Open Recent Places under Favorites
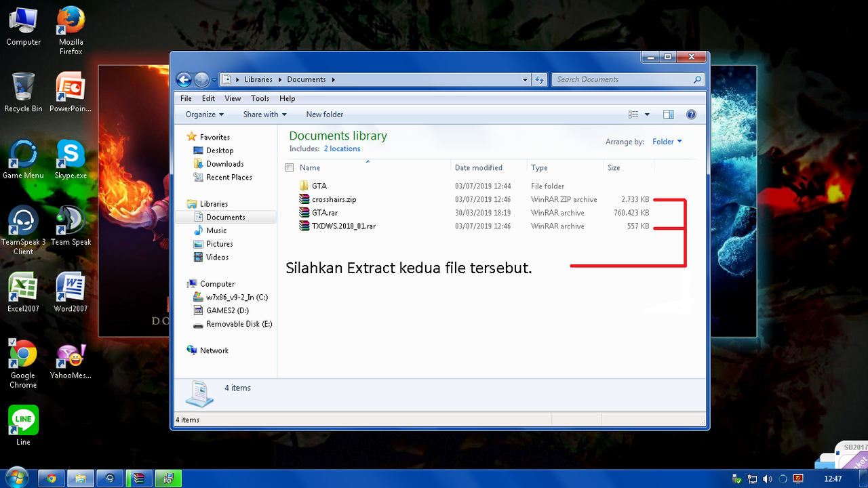This screenshot has width=868, height=488. (x=229, y=178)
